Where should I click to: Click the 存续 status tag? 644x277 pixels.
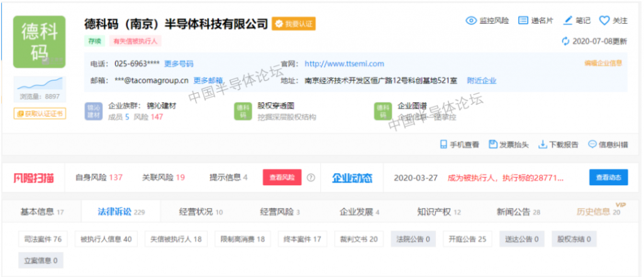click(95, 41)
